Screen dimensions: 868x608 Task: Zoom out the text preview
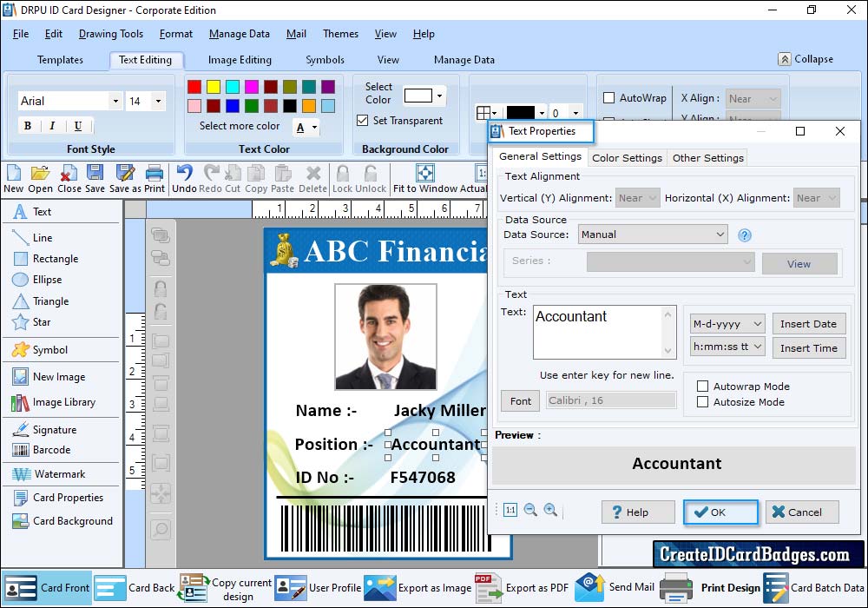click(530, 510)
